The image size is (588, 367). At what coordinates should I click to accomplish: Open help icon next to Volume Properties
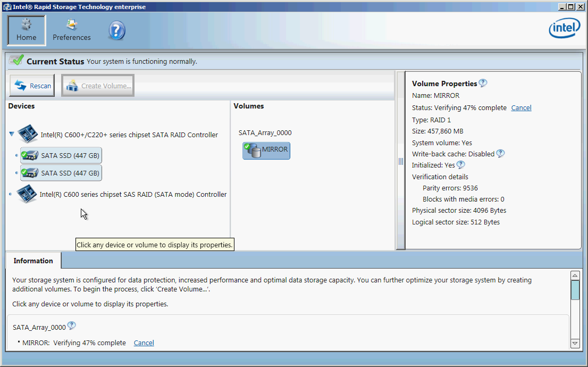483,83
